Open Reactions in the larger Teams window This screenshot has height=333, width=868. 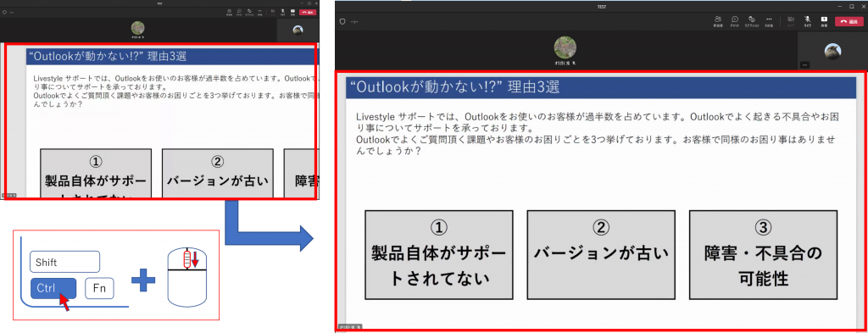[751, 21]
